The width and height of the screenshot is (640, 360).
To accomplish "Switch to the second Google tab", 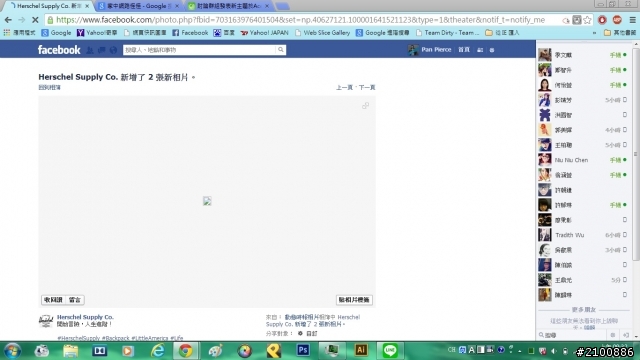I will pyautogui.click(x=139, y=6).
